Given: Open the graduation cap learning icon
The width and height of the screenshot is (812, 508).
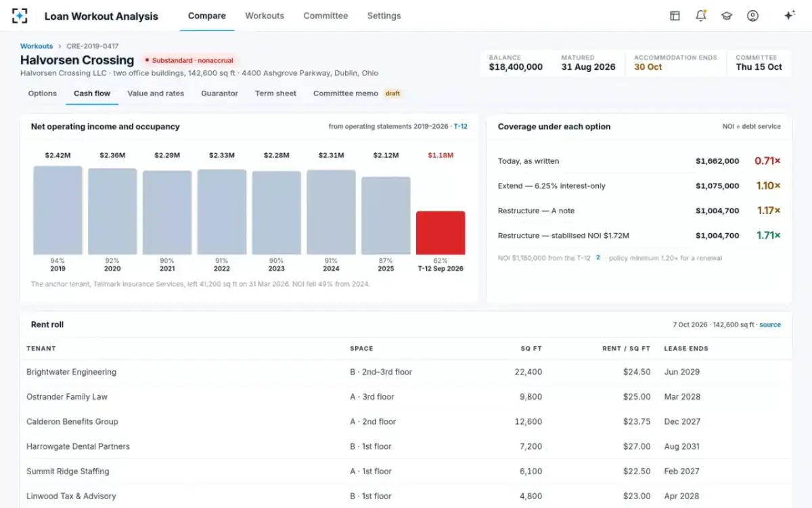Looking at the screenshot, I should tap(727, 16).
